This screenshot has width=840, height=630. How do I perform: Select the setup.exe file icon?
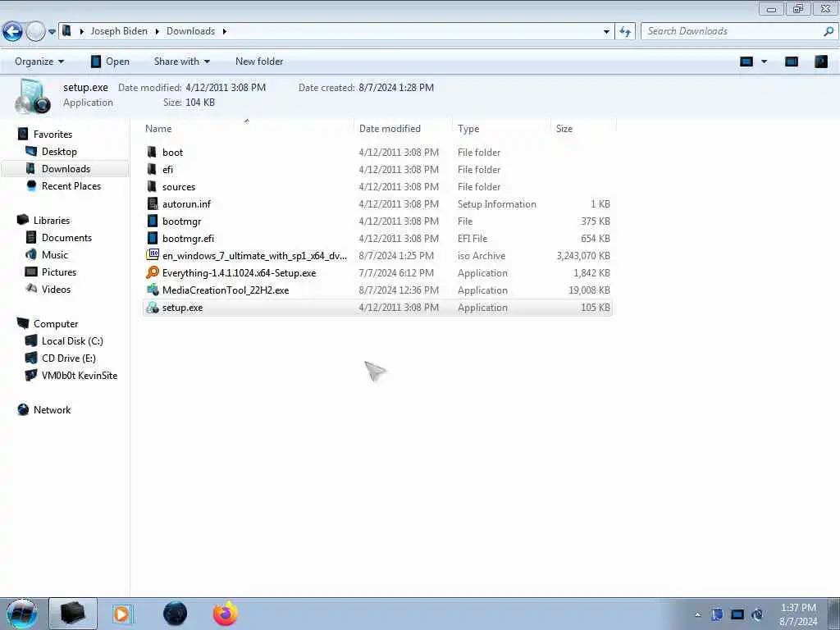coord(153,307)
